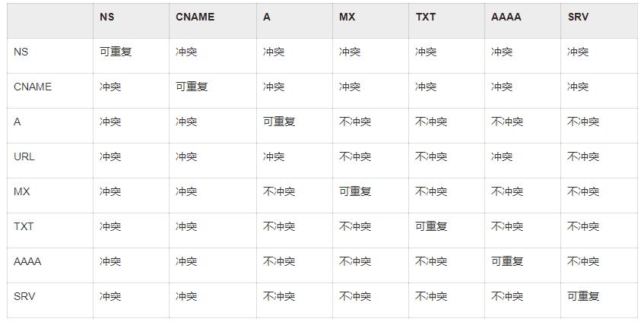
Task: Select the SRV column header cell
Action: 578,17
